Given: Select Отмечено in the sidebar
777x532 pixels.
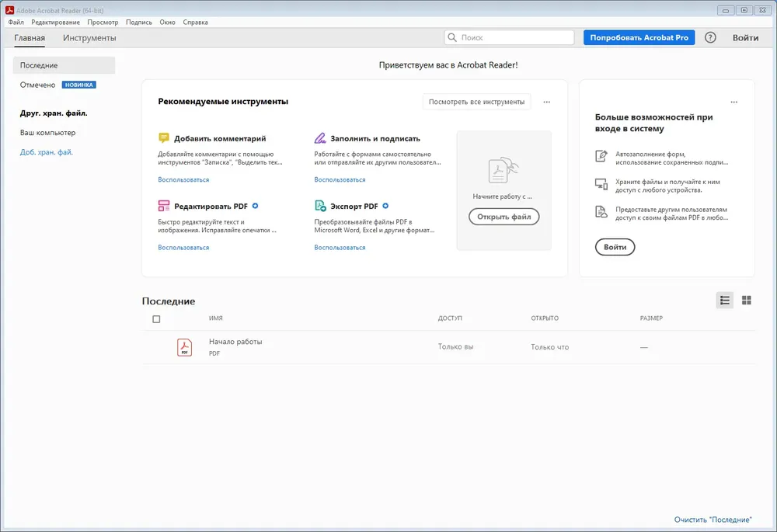Looking at the screenshot, I should pos(37,85).
